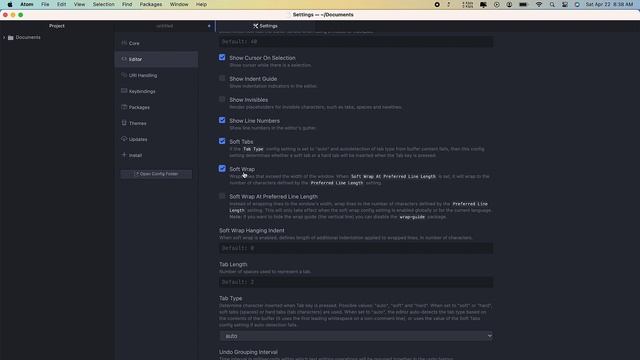Expand the Documents project folder
The image size is (640, 360).
(4, 38)
